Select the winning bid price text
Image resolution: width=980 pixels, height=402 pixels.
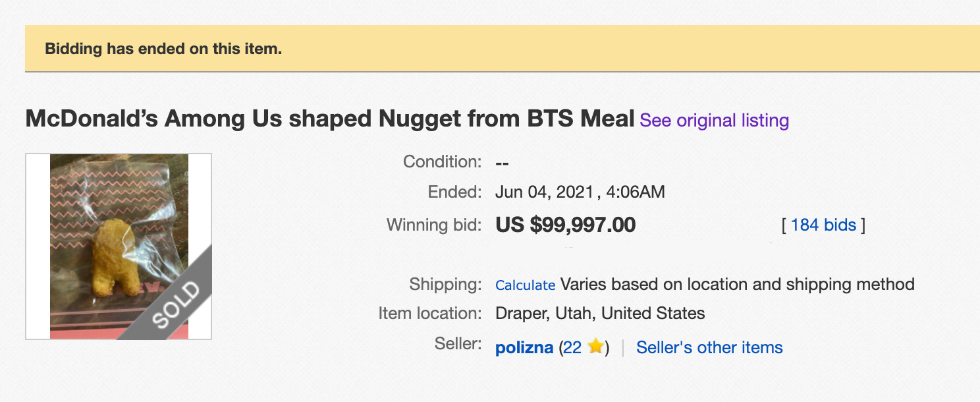pyautogui.click(x=566, y=225)
